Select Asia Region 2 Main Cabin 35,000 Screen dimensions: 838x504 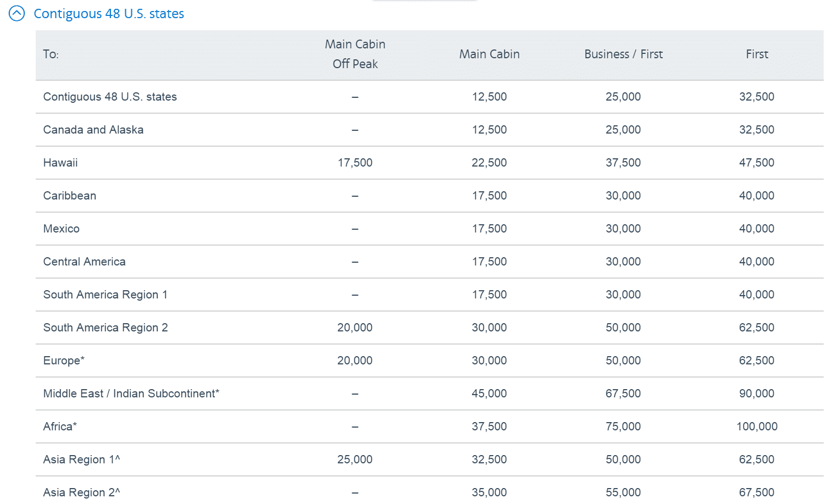pyautogui.click(x=489, y=492)
